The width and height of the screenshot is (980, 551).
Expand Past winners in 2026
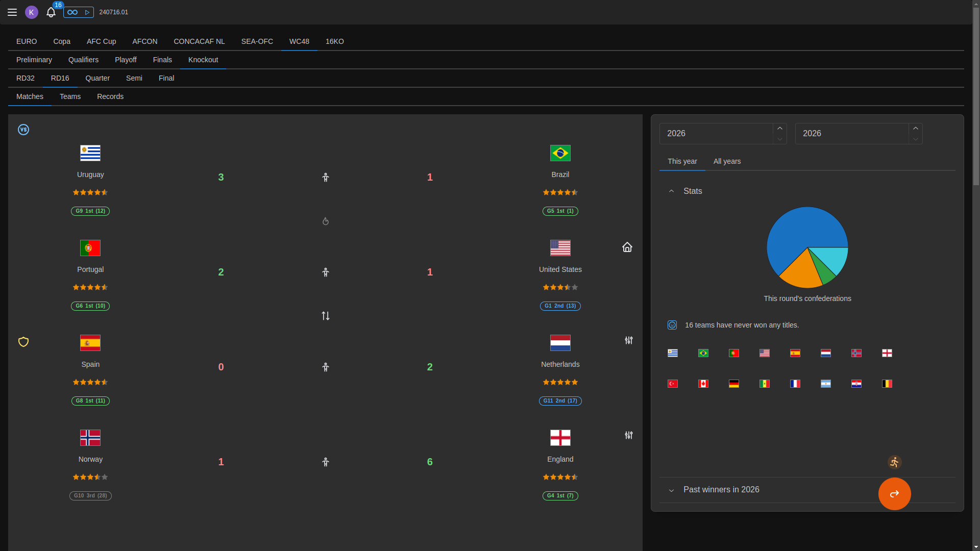tap(672, 490)
